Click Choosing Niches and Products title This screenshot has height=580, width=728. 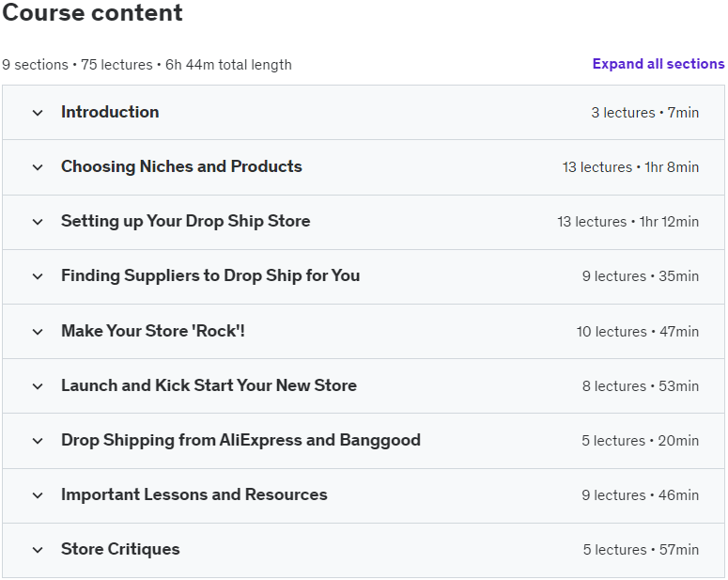tap(181, 166)
